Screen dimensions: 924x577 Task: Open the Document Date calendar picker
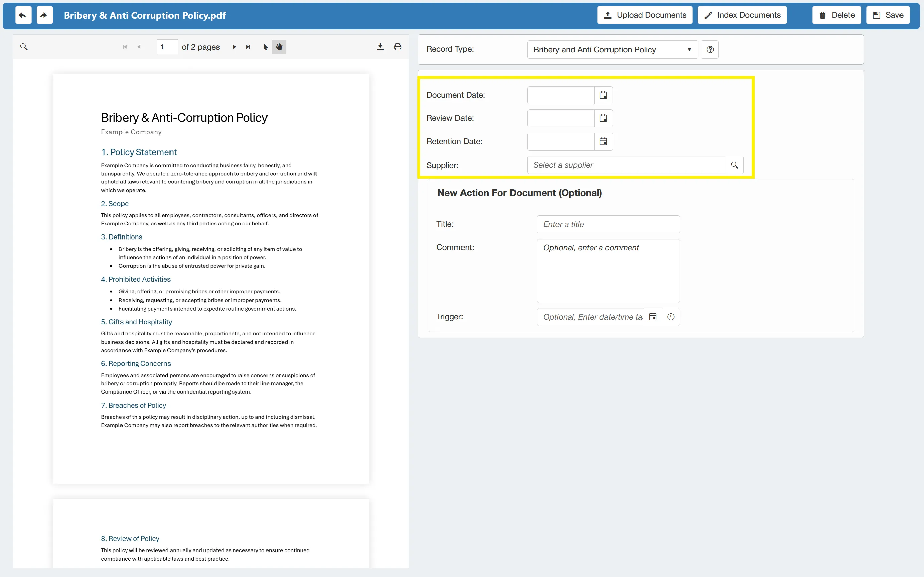(603, 95)
